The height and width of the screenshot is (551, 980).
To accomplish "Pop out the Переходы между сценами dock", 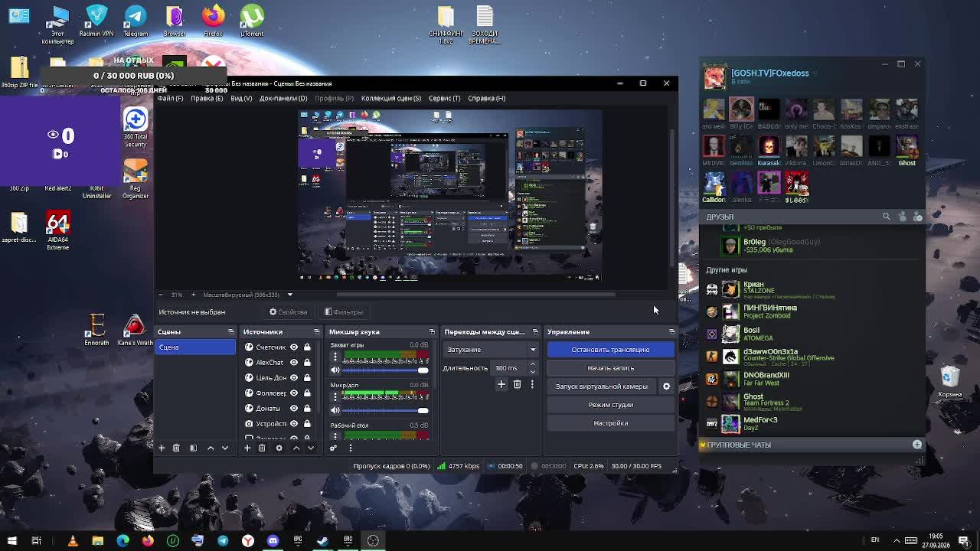I will [535, 331].
